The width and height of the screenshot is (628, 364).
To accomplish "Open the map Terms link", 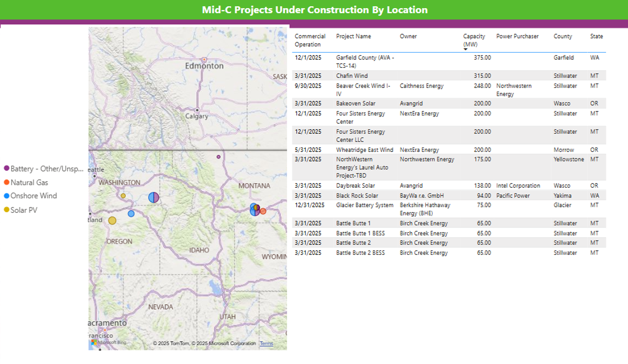I will click(266, 344).
